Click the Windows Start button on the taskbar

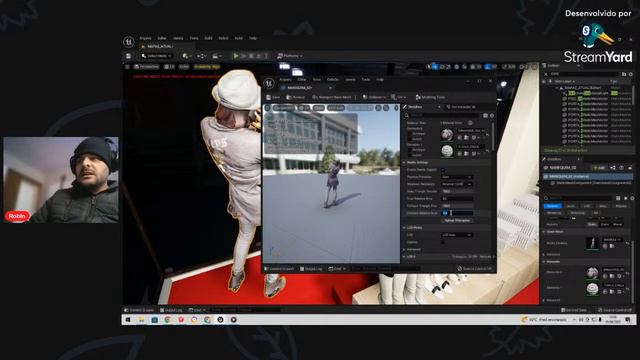coord(128,320)
